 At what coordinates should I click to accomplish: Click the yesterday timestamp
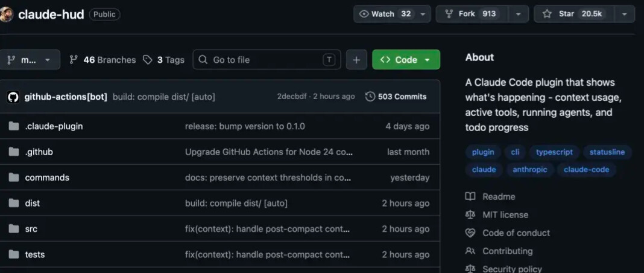[x=410, y=178]
